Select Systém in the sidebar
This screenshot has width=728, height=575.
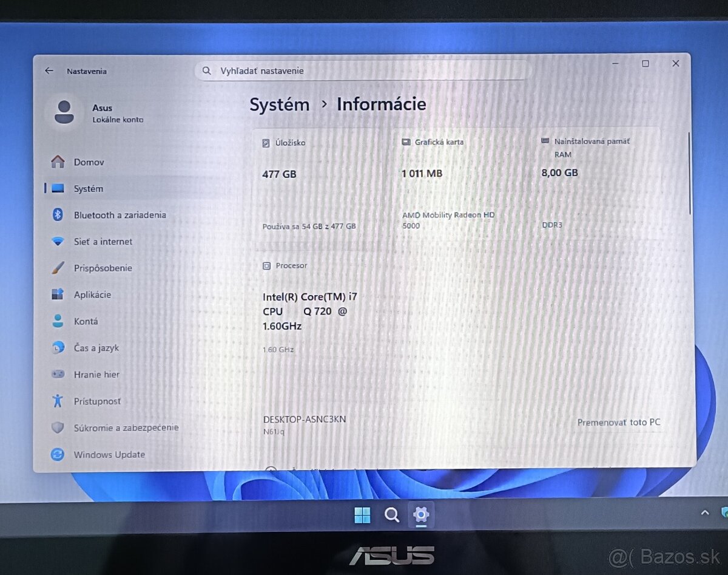89,189
